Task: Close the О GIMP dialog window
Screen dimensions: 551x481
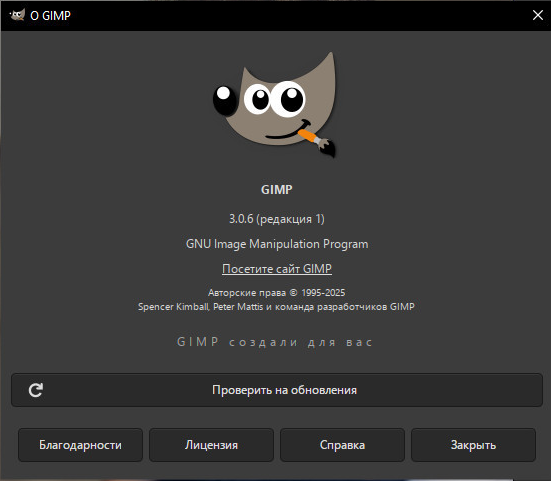Action: click(538, 15)
